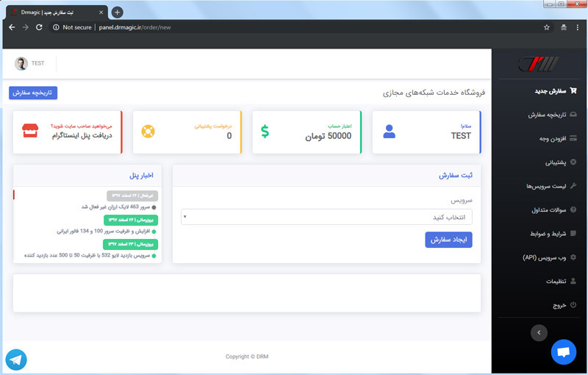Collapse the sidebar with the chevron button

(539, 332)
